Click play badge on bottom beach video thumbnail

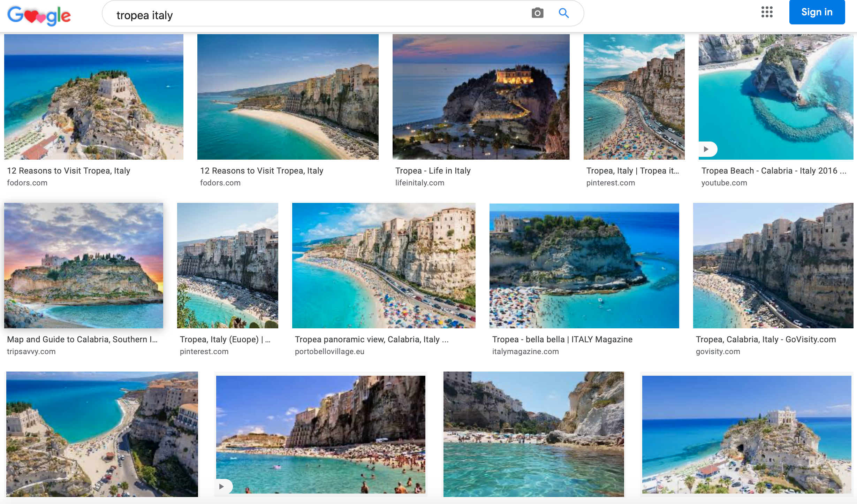(x=222, y=486)
